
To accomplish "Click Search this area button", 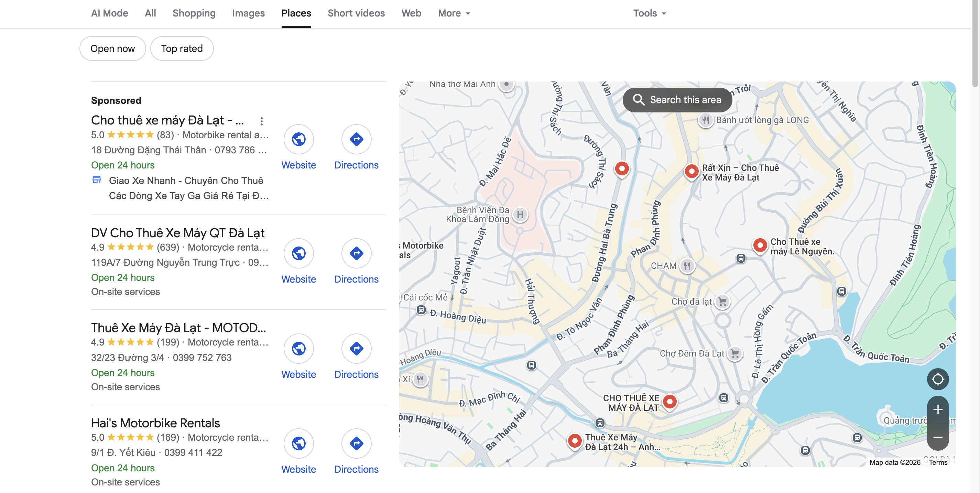I will pos(677,100).
